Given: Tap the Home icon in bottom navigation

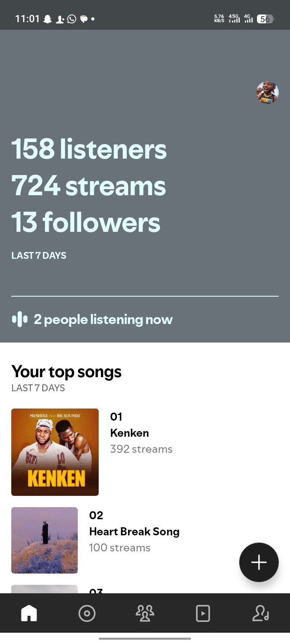Looking at the screenshot, I should pyautogui.click(x=29, y=613).
